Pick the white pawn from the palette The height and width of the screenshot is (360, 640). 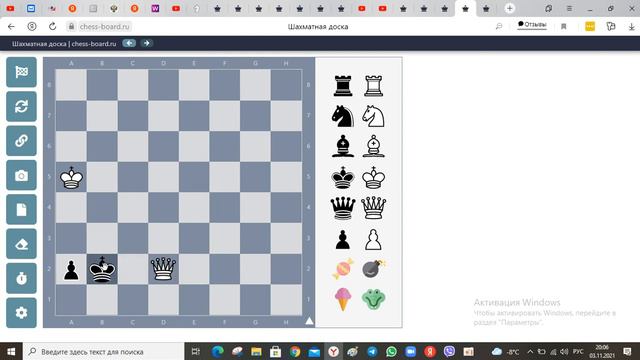373,240
